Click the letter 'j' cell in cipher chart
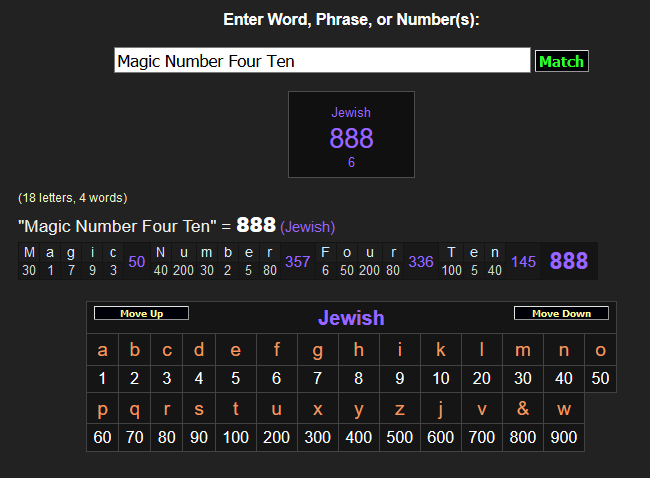 440,409
